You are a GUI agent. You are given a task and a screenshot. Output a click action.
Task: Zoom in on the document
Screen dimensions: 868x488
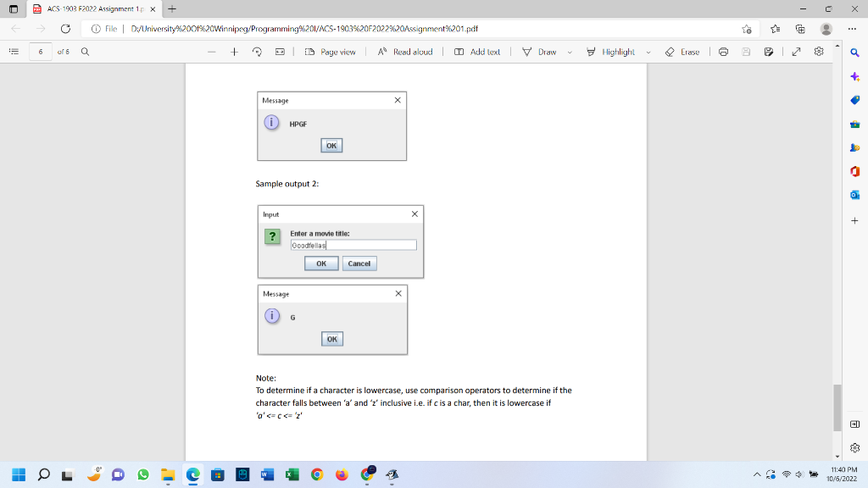pos(235,52)
